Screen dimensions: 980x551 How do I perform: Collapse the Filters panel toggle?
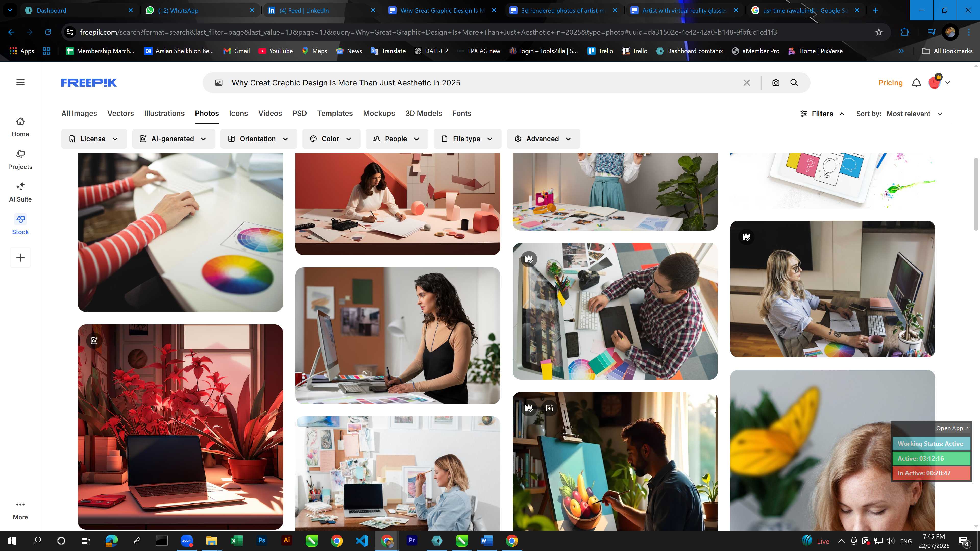click(x=822, y=114)
